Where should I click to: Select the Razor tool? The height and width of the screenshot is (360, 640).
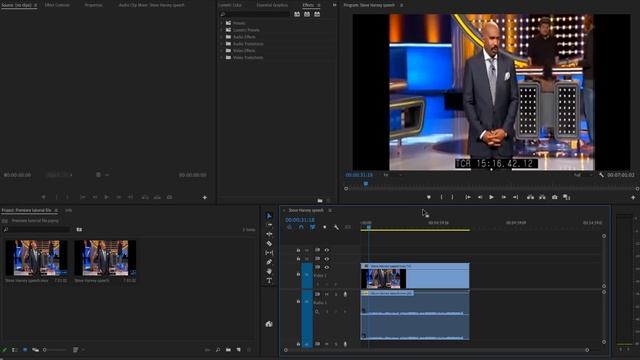point(269,243)
